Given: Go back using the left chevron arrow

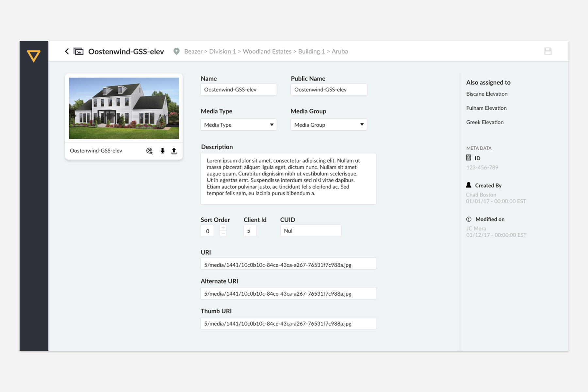Looking at the screenshot, I should tap(67, 51).
